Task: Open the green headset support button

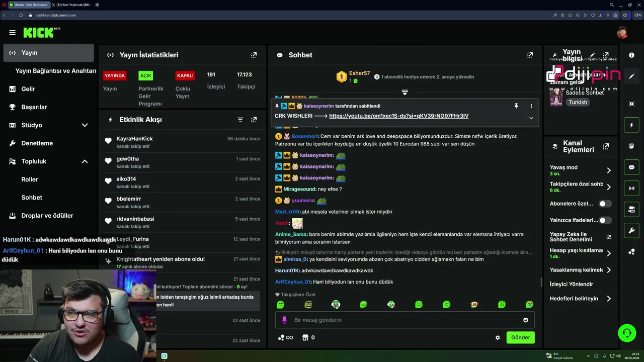Action: pos(626,333)
